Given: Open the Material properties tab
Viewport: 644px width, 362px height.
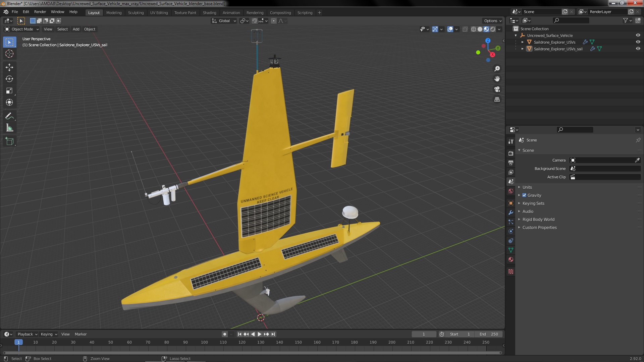Looking at the screenshot, I should (511, 259).
